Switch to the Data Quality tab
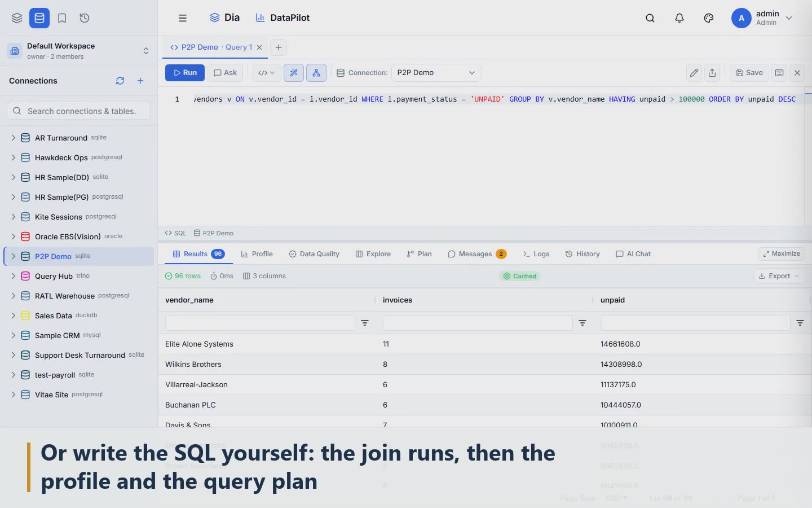 click(314, 254)
